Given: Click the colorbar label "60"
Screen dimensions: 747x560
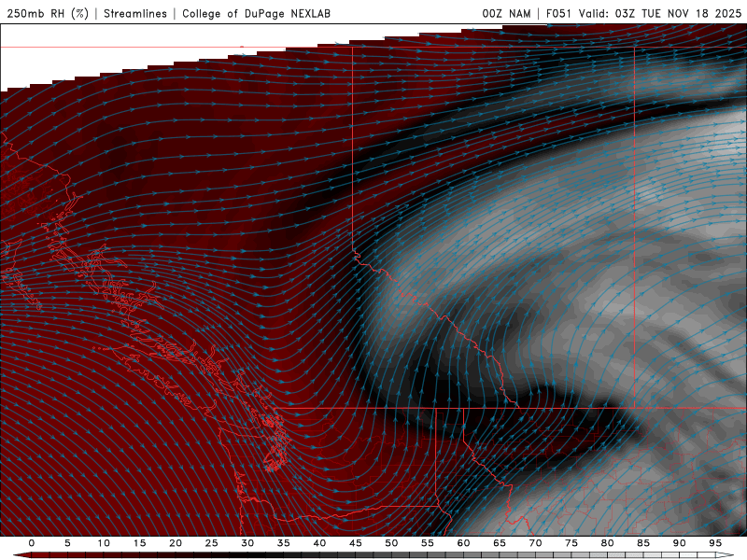Looking at the screenshot, I should 463,543.
